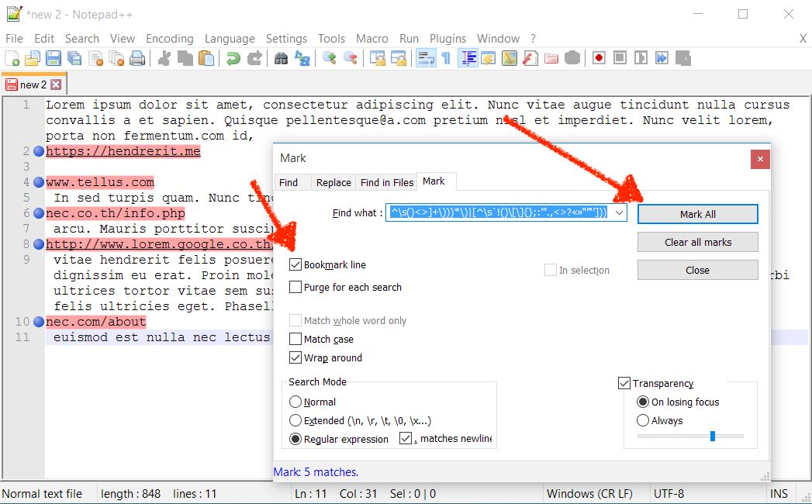Click the Print toolbar icon
The image size is (812, 504).
[137, 58]
